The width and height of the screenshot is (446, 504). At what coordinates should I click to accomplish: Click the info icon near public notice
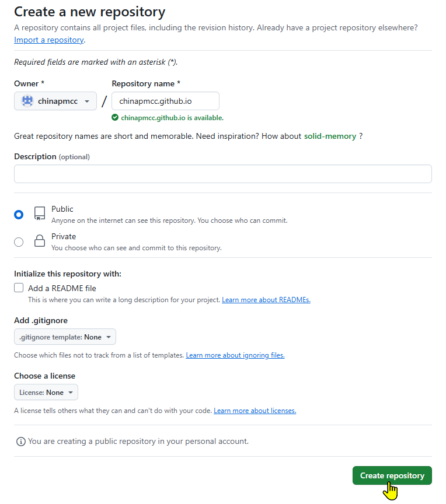pos(20,442)
